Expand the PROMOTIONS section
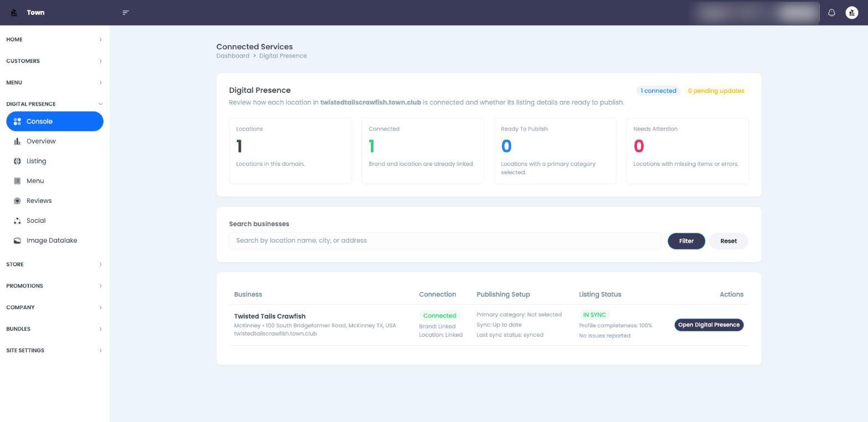 (54, 286)
